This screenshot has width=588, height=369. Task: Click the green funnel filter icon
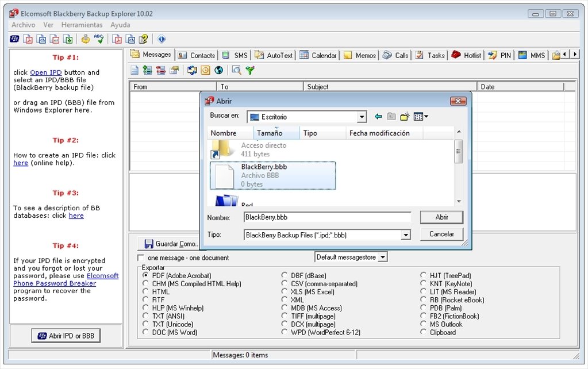click(250, 70)
